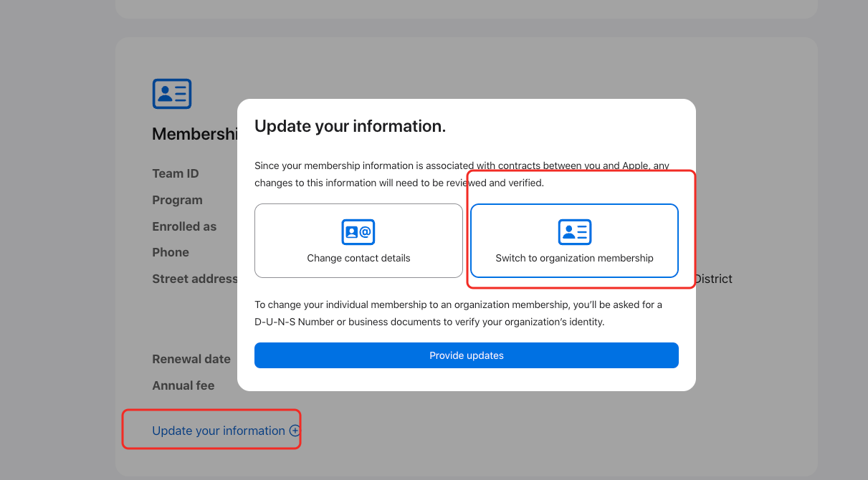Click the Annual fee label
868x480 pixels.
click(183, 385)
